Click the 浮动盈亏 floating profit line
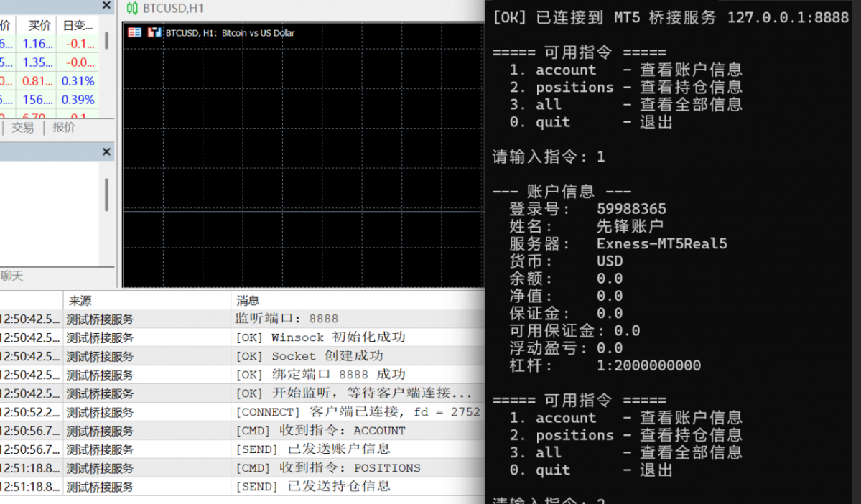Screen dimensions: 861x504 (x=566, y=348)
